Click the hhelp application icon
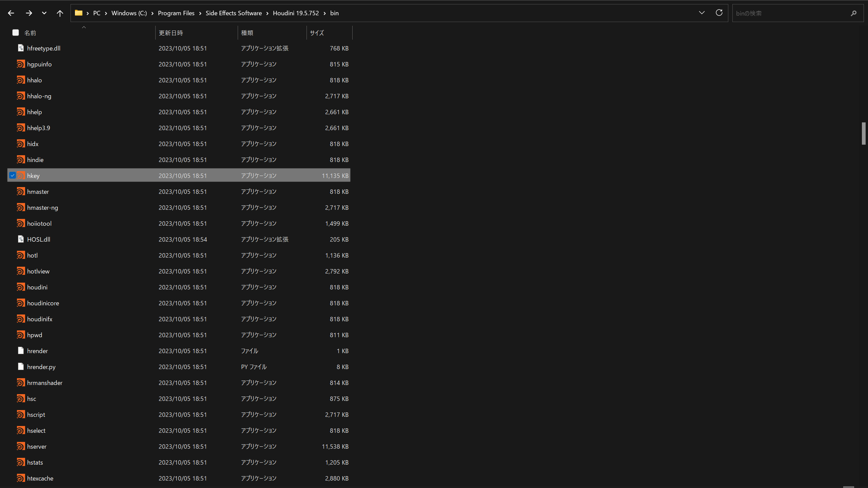Image resolution: width=868 pixels, height=488 pixels. click(x=21, y=112)
